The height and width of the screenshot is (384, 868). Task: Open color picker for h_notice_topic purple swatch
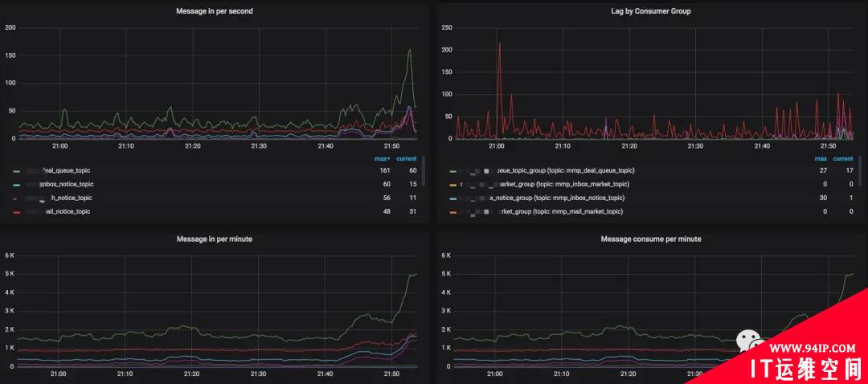pos(17,198)
